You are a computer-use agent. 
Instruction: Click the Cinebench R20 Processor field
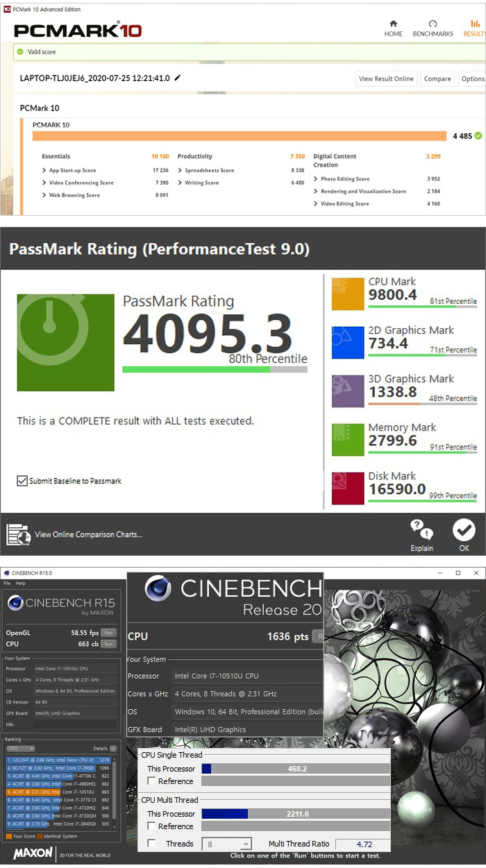click(248, 676)
